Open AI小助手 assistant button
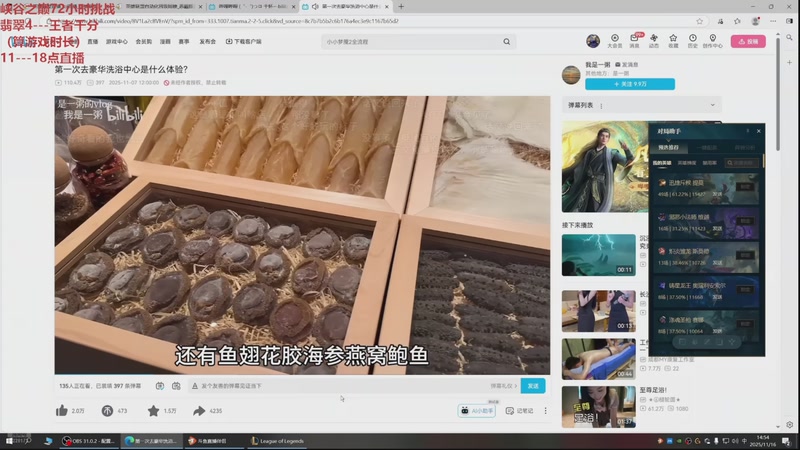 click(477, 411)
